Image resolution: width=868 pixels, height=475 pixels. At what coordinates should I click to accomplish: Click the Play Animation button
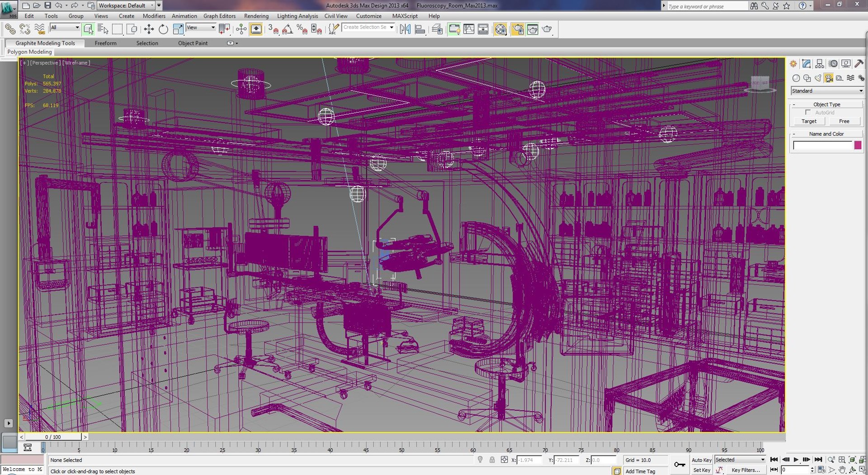[x=796, y=460]
